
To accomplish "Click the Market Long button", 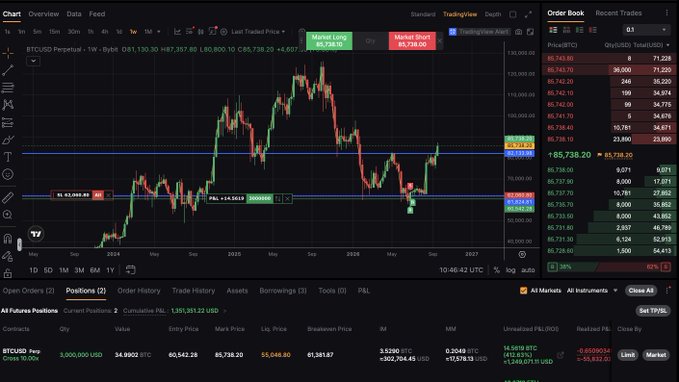I will pos(329,41).
